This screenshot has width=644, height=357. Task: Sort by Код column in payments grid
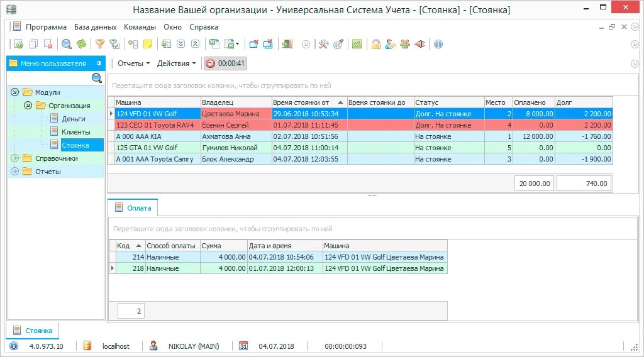(130, 246)
